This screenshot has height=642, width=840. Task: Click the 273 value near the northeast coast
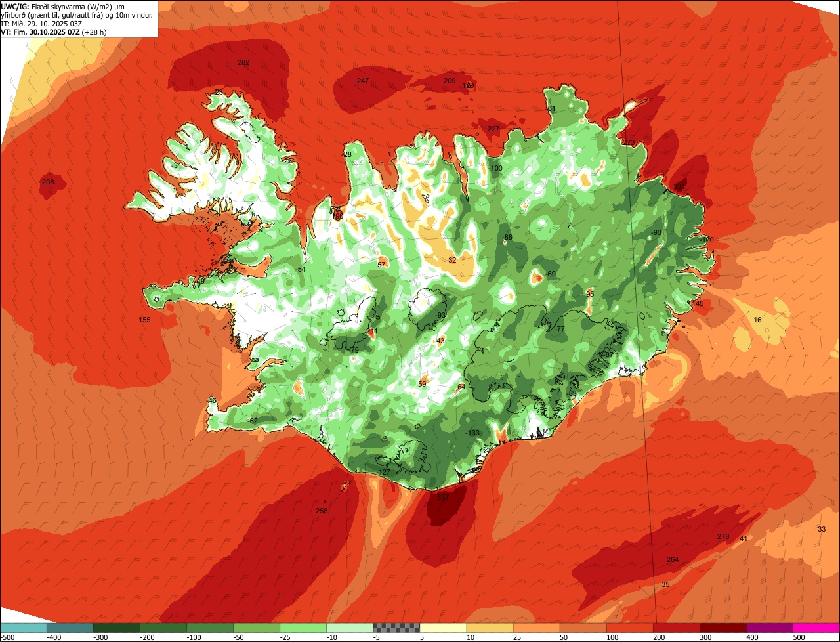pyautogui.click(x=629, y=142)
